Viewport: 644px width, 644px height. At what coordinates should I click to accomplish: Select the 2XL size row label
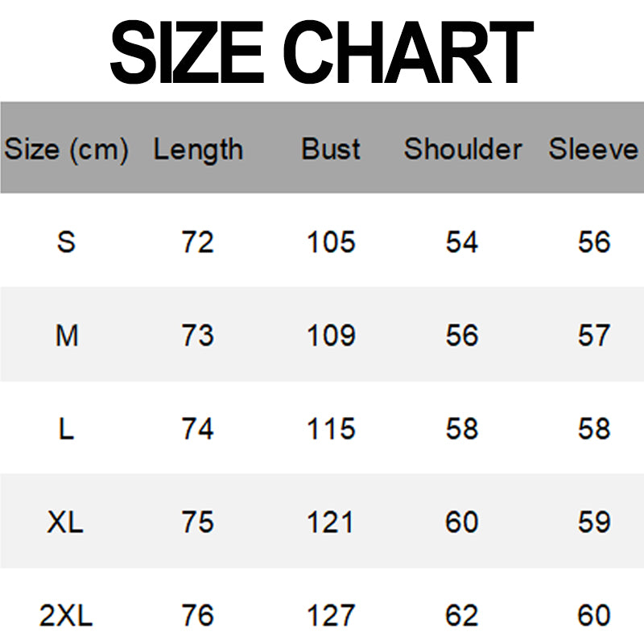point(66,616)
